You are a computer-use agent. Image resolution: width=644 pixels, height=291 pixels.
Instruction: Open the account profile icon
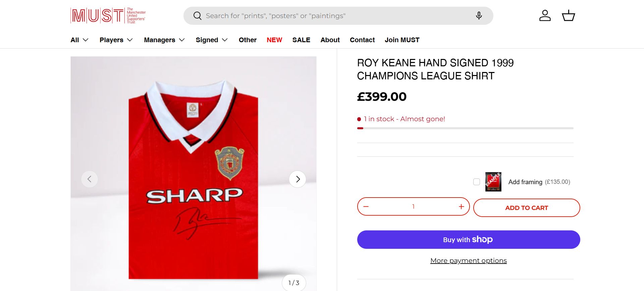(x=545, y=15)
